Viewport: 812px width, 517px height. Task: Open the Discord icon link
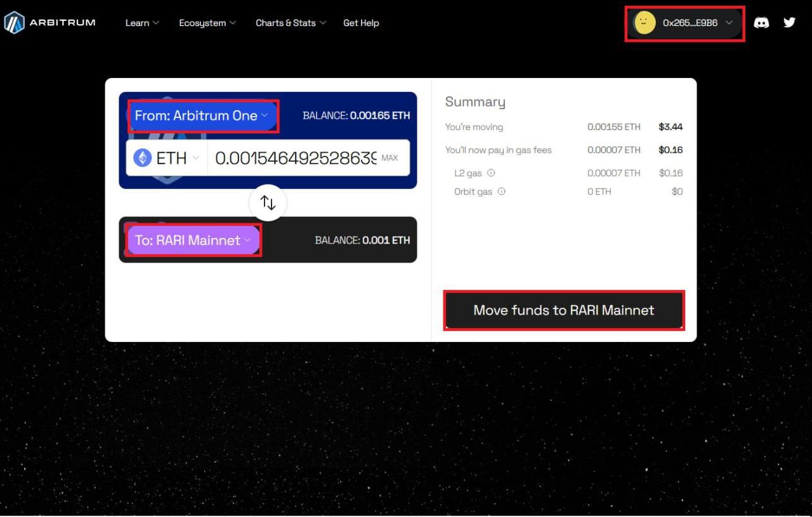coord(761,23)
